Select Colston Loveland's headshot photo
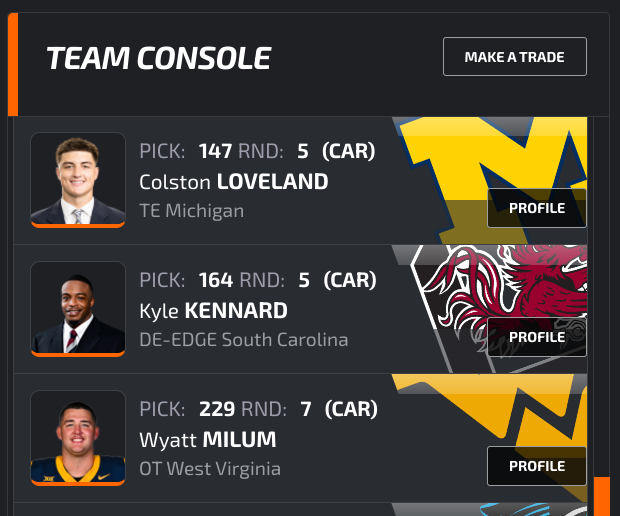The height and width of the screenshot is (516, 620). [78, 180]
